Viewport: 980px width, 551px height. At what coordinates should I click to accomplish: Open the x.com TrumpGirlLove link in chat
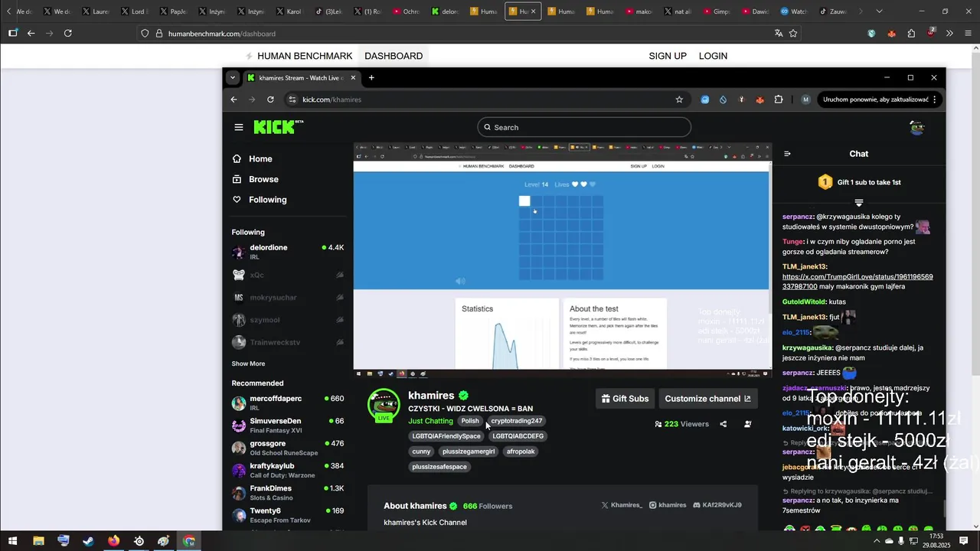857,282
